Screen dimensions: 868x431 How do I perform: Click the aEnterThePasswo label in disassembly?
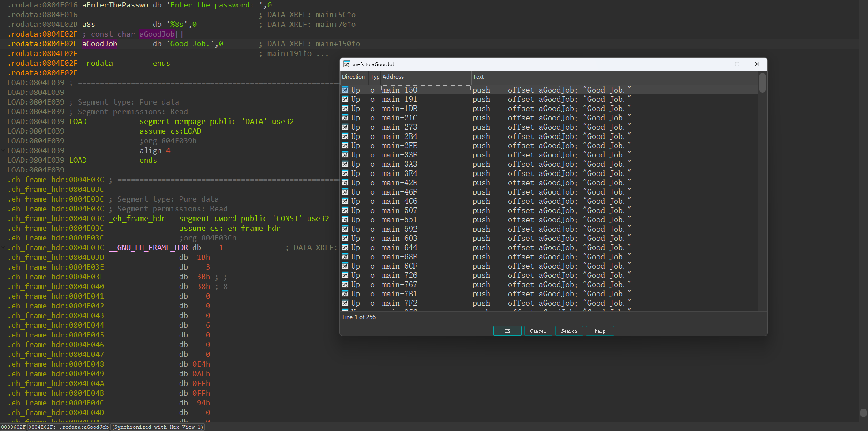[115, 5]
